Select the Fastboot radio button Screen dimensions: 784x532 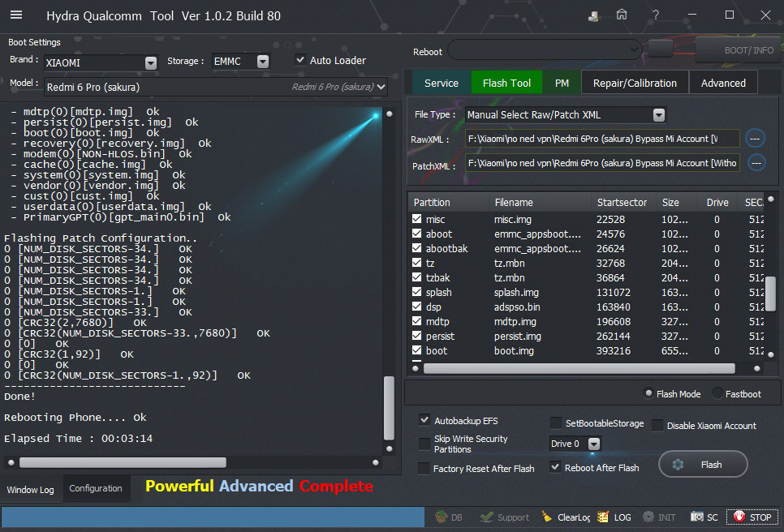[x=717, y=393]
